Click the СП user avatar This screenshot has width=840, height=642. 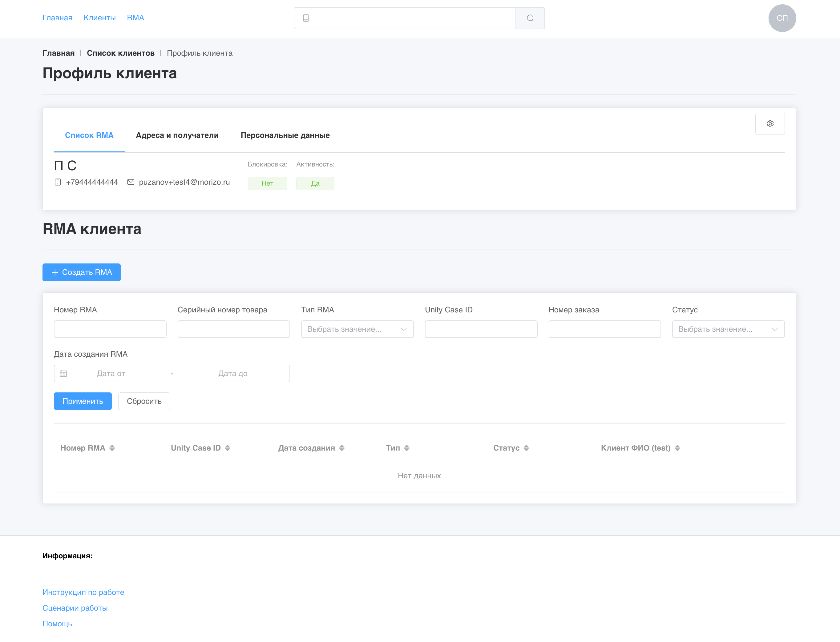(782, 18)
